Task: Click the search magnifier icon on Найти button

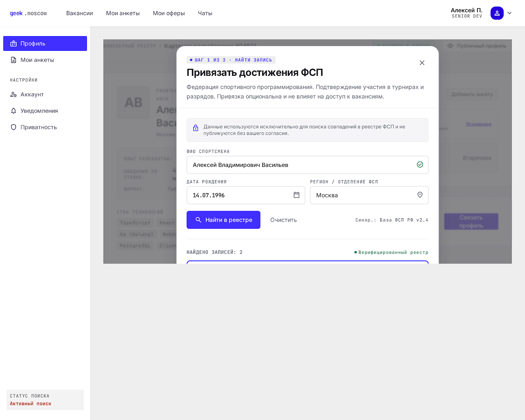Action: tap(198, 220)
